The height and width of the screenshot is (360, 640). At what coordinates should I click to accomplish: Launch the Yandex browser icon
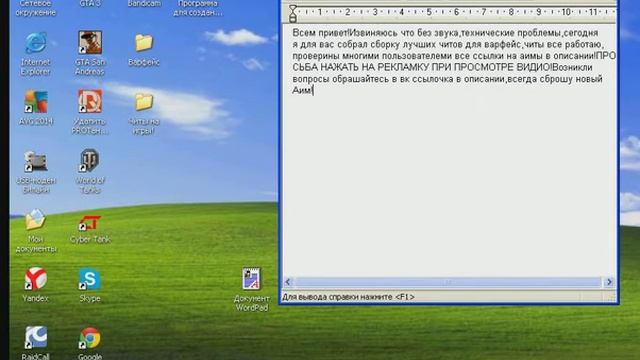click(x=36, y=279)
